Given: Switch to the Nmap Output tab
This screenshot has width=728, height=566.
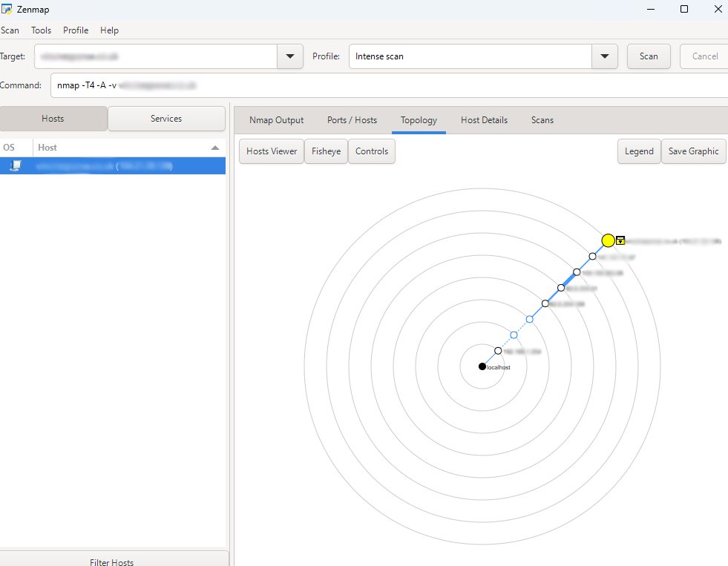Looking at the screenshot, I should coord(276,120).
